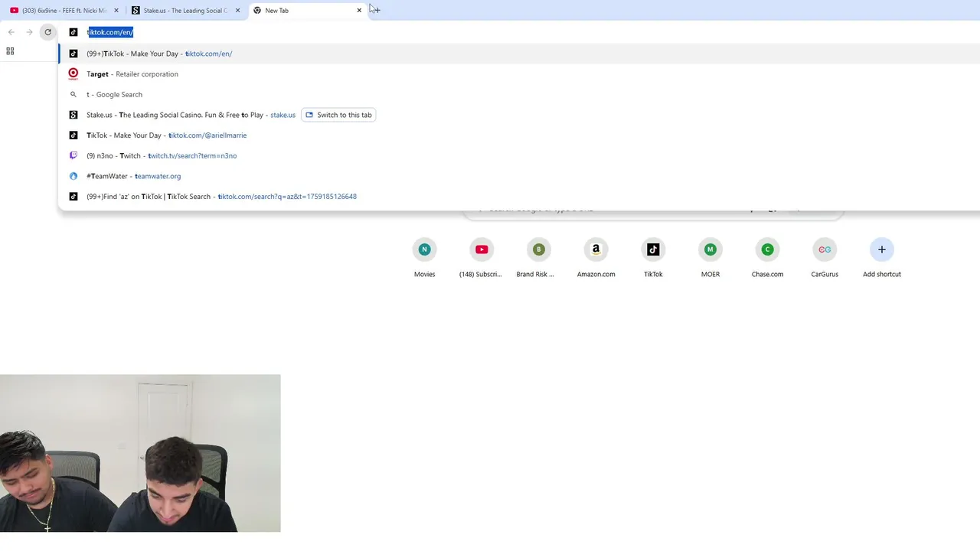Open the Chase.com shortcut icon
Image resolution: width=980 pixels, height=551 pixels.
coord(767,249)
